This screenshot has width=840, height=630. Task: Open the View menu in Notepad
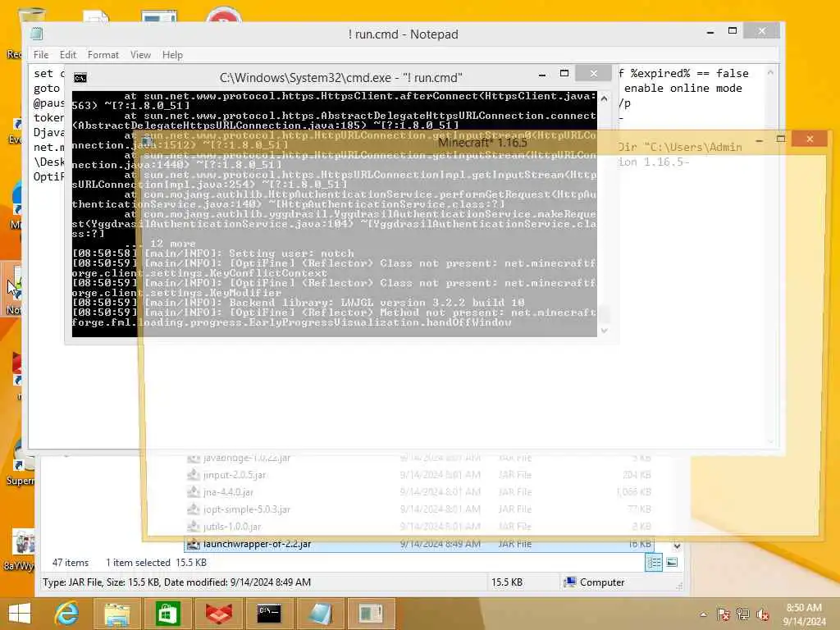[140, 55]
